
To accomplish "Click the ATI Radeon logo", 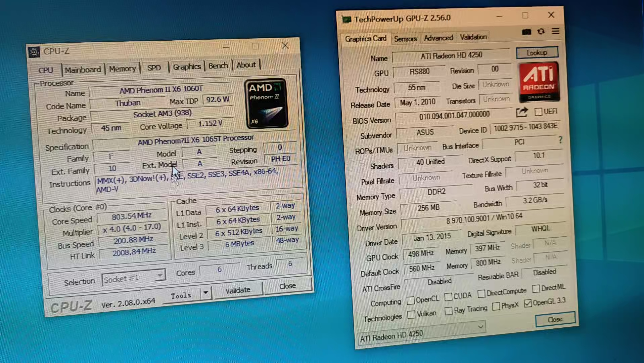I will click(539, 82).
